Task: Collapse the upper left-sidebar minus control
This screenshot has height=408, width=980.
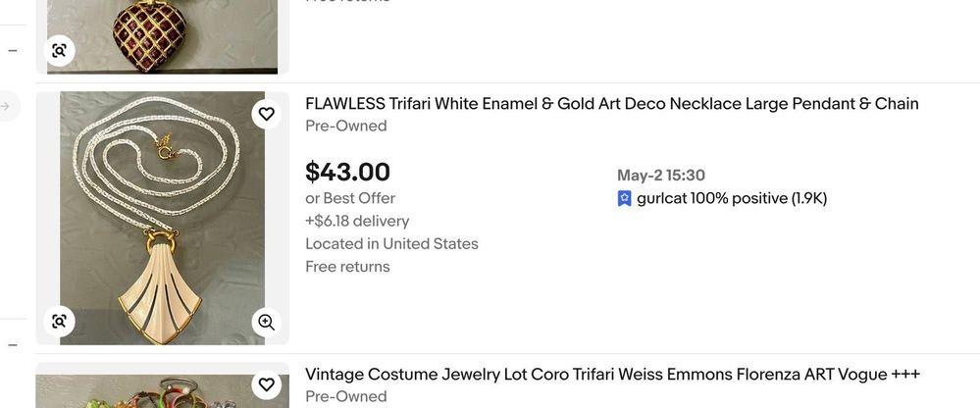Action: pos(13,51)
